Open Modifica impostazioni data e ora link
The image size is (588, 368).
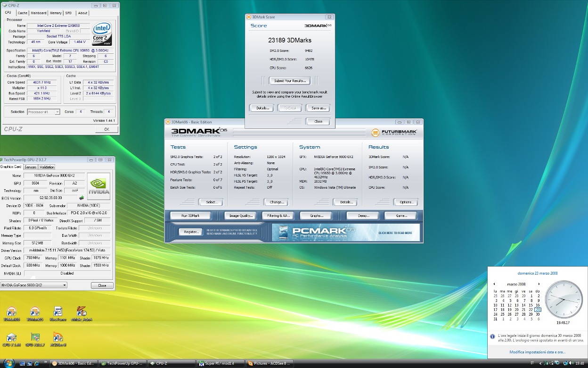click(x=538, y=352)
